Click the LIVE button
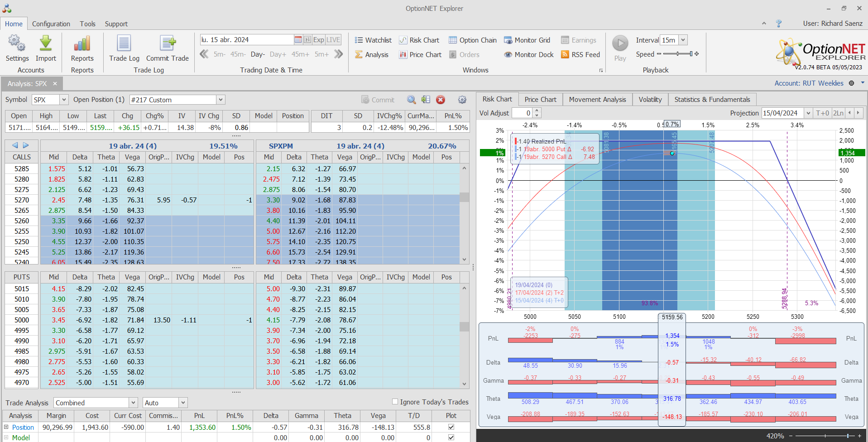The height and width of the screenshot is (442, 868). (333, 40)
